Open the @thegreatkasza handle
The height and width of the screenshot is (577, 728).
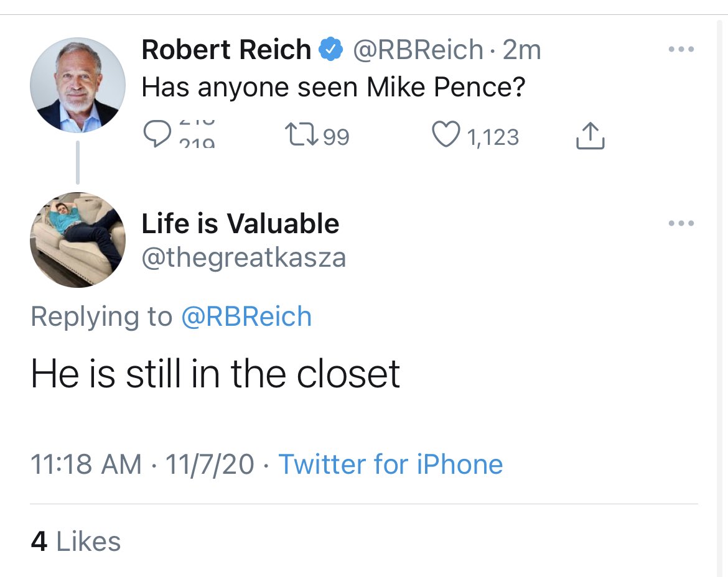pyautogui.click(x=243, y=257)
